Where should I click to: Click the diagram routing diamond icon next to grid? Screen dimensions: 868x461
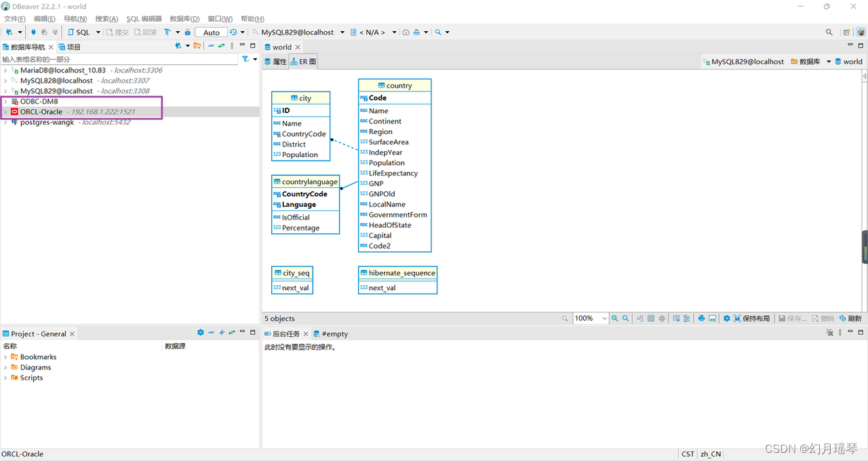[662, 318]
